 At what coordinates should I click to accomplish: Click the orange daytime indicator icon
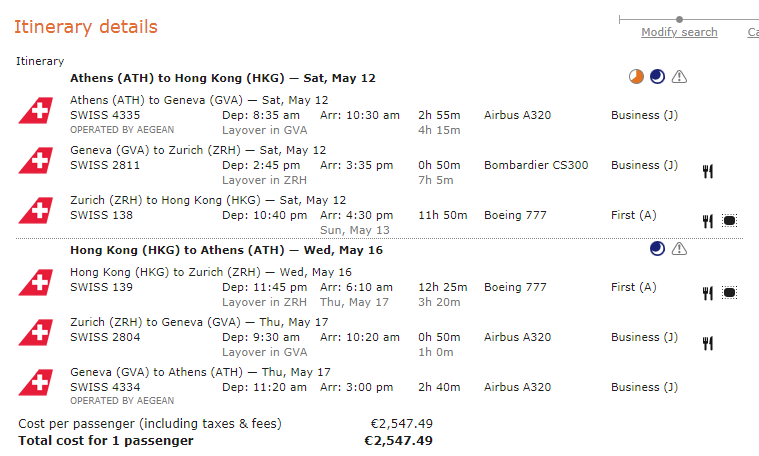coord(637,77)
